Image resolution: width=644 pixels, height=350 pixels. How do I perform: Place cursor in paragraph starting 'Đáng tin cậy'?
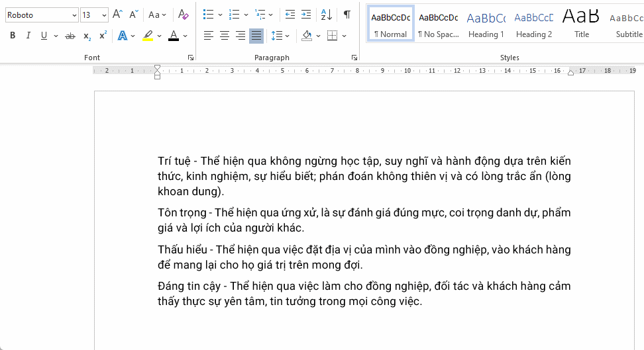364,294
